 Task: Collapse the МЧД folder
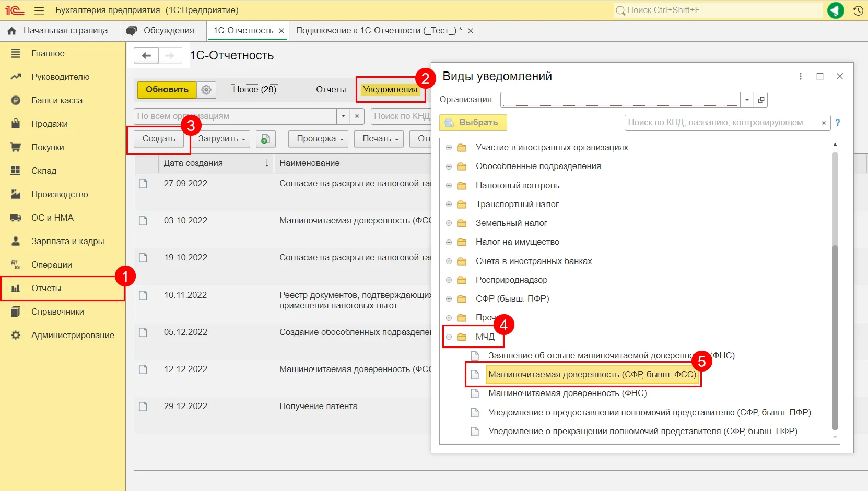pos(449,337)
